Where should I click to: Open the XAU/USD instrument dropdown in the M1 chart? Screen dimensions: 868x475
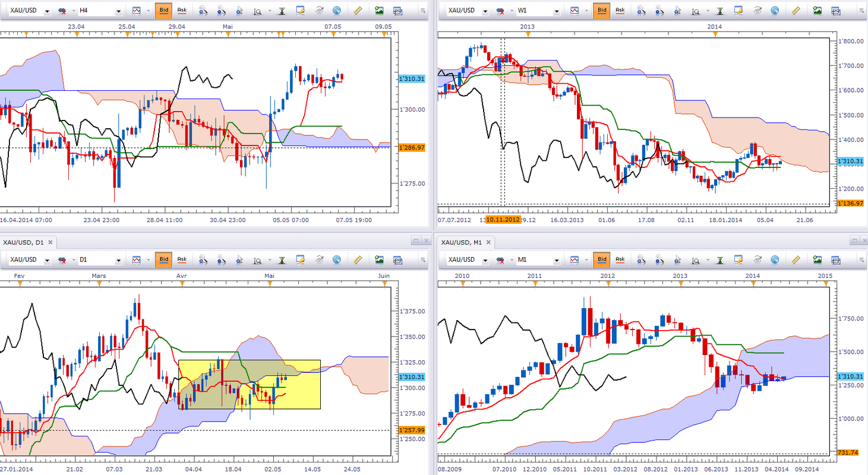pyautogui.click(x=485, y=259)
